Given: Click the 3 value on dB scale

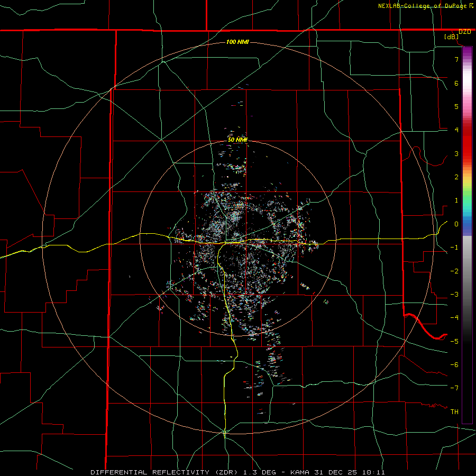Looking at the screenshot, I should point(456,153).
